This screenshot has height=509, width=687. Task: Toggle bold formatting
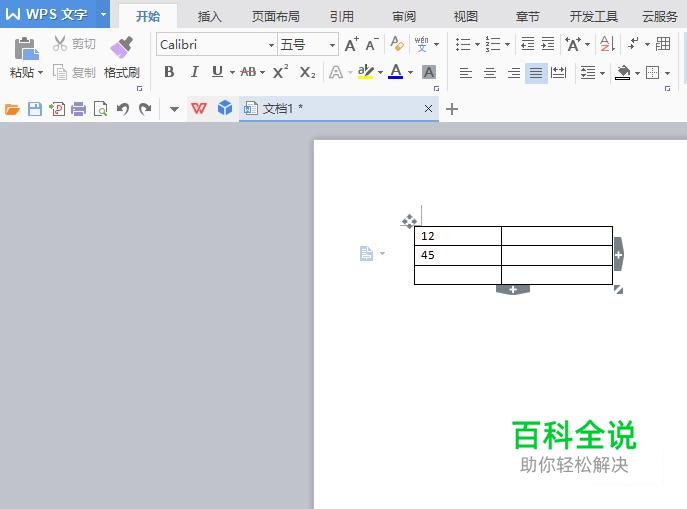[x=169, y=72]
